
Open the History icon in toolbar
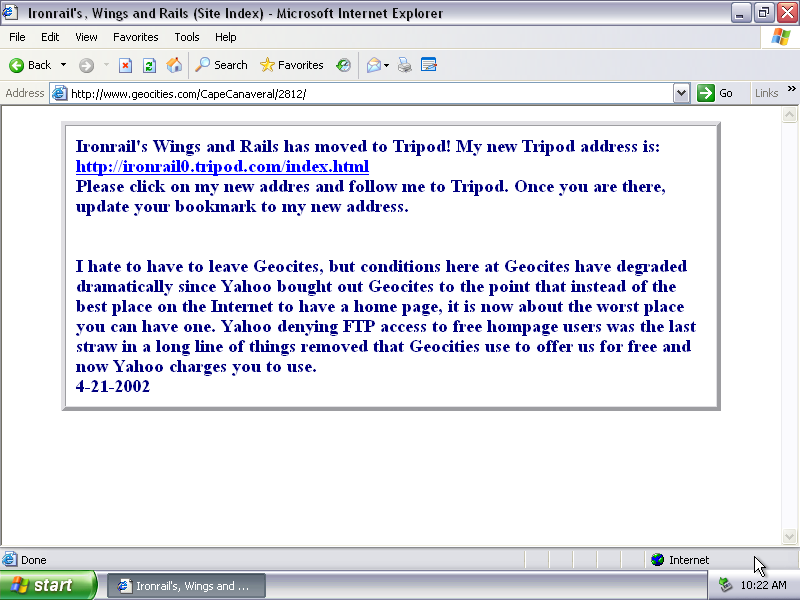click(x=343, y=65)
